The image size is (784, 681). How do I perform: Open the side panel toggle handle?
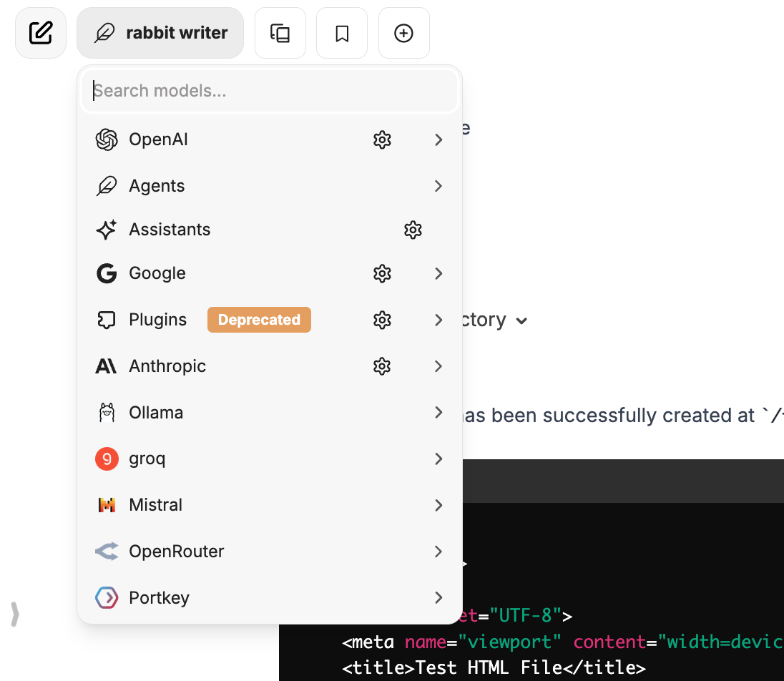tap(14, 614)
